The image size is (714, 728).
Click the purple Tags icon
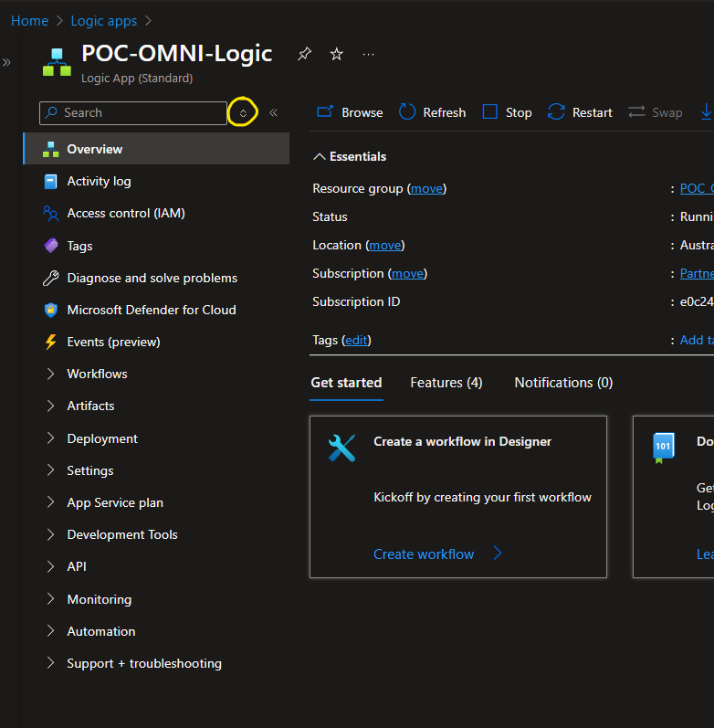[x=50, y=246]
